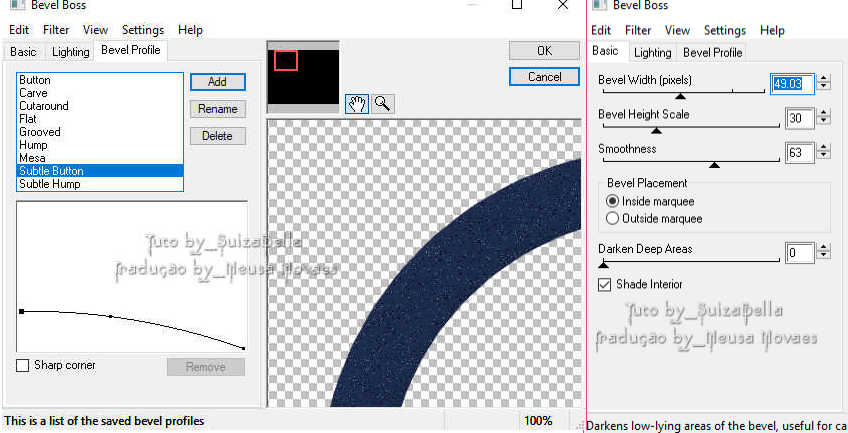
Task: Switch to Lighting tab in right window
Action: tap(652, 52)
